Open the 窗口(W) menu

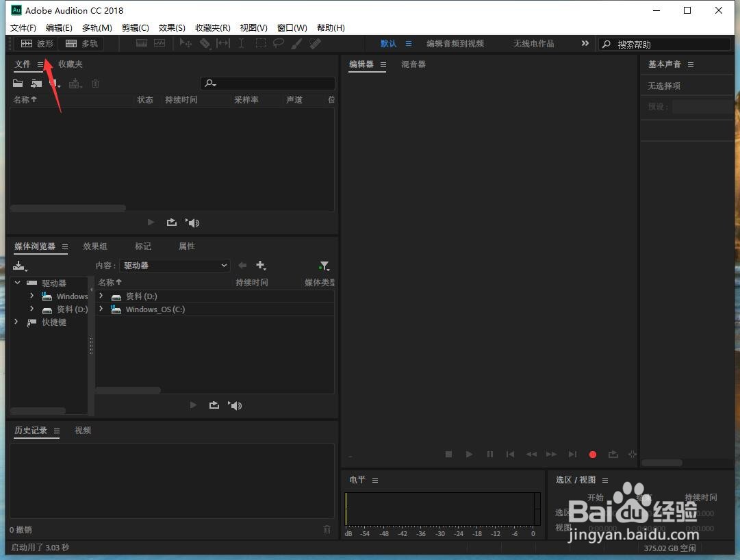(x=292, y=28)
